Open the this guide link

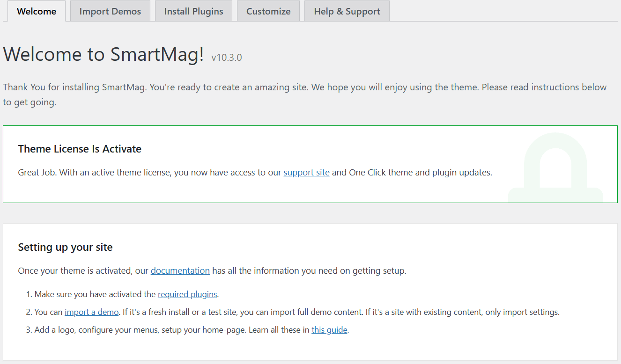pos(330,330)
